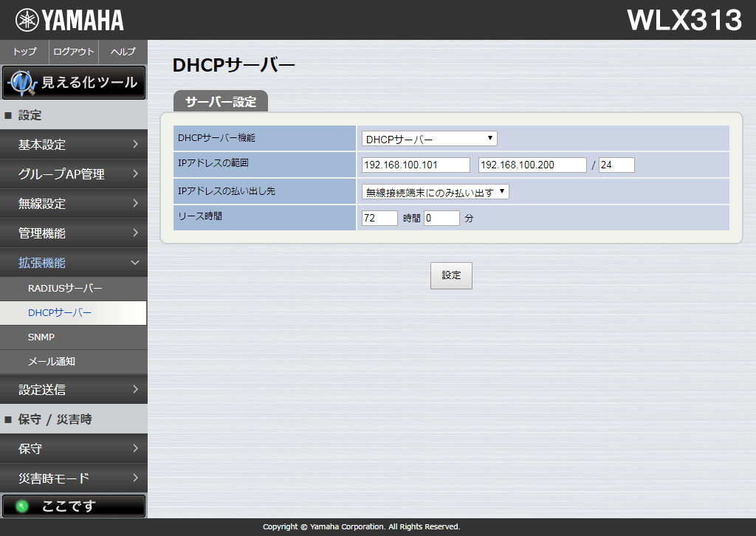The width and height of the screenshot is (756, 536).
Task: Expand the 基本設定 menu chevron
Action: click(x=135, y=145)
